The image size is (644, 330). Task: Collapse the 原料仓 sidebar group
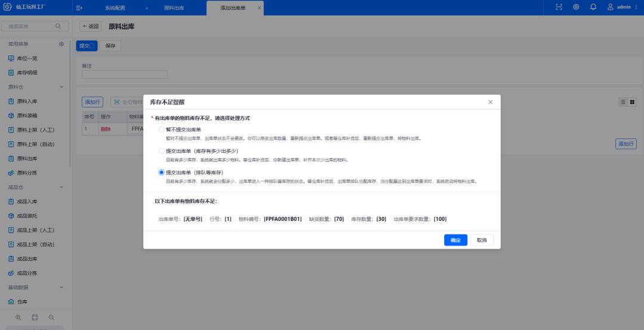click(61, 87)
